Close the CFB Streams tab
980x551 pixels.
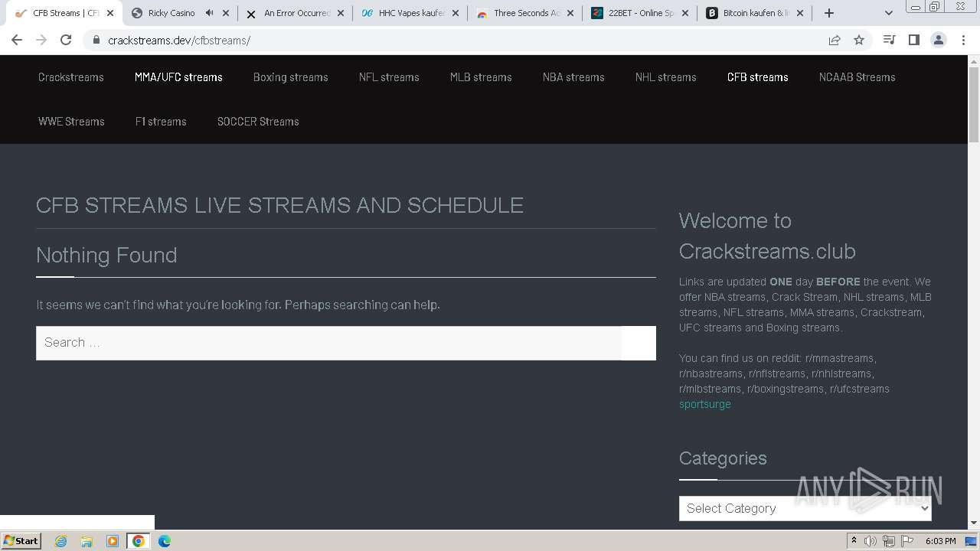110,13
